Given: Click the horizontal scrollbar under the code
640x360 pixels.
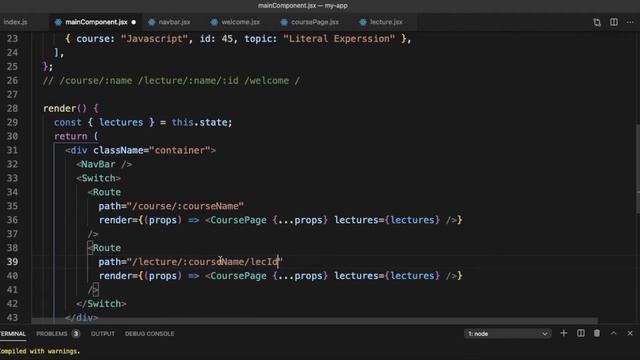Looking at the screenshot, I should point(314,321).
